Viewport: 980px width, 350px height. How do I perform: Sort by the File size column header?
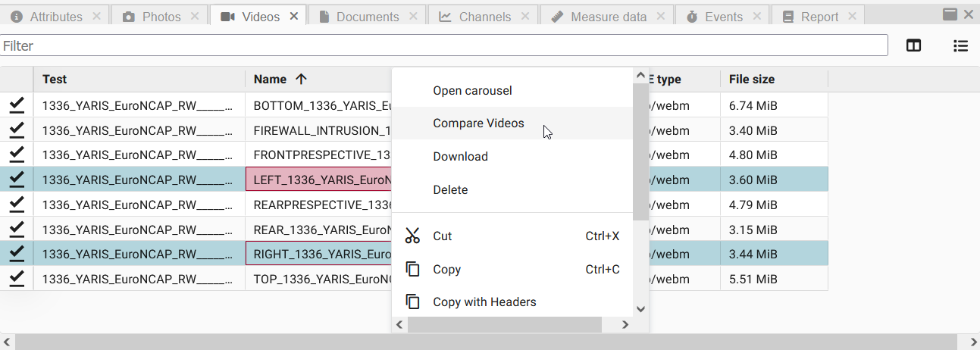tap(774, 79)
